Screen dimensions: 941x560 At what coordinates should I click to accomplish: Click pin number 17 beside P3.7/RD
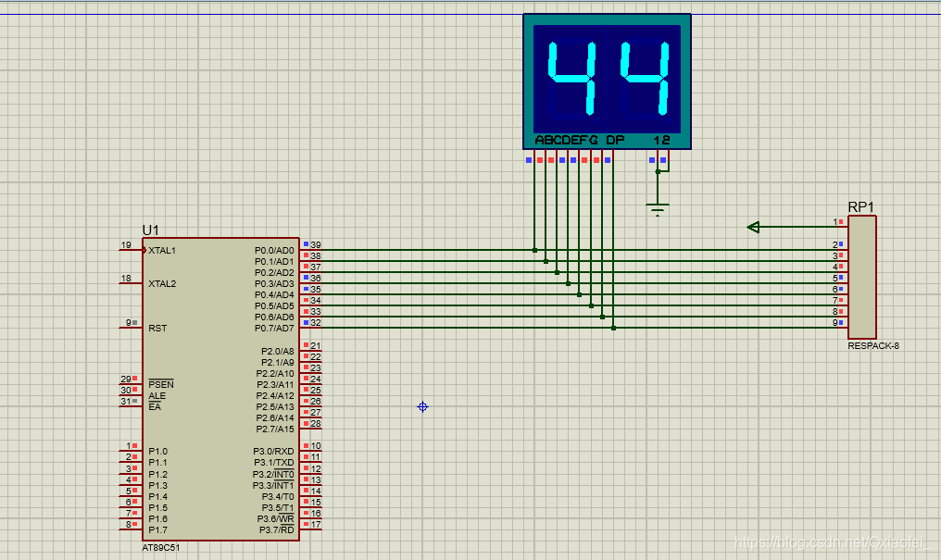[x=316, y=525]
